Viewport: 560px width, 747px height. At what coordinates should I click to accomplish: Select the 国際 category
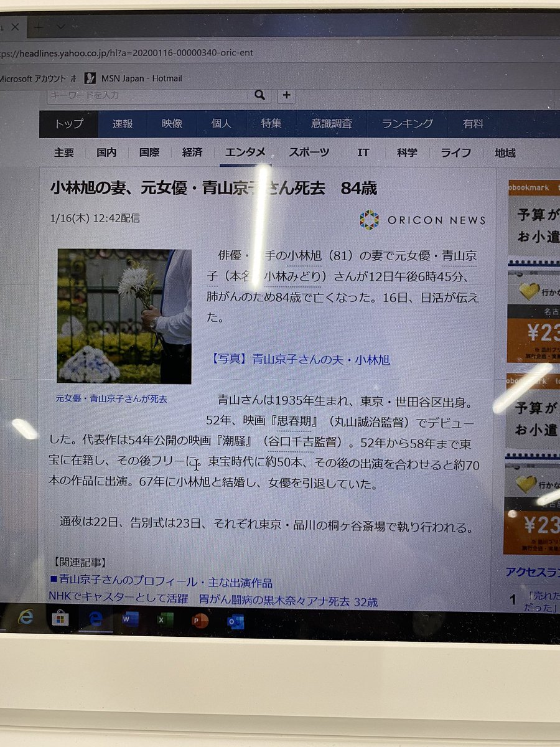click(149, 153)
